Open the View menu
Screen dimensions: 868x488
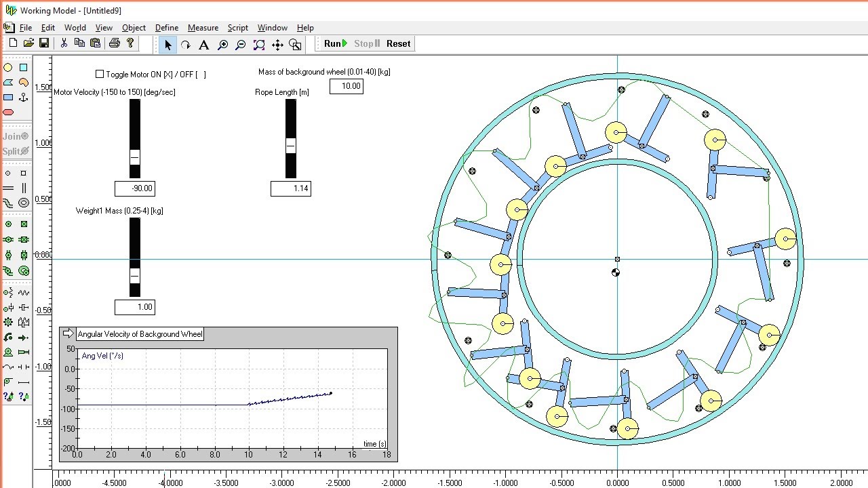click(104, 28)
